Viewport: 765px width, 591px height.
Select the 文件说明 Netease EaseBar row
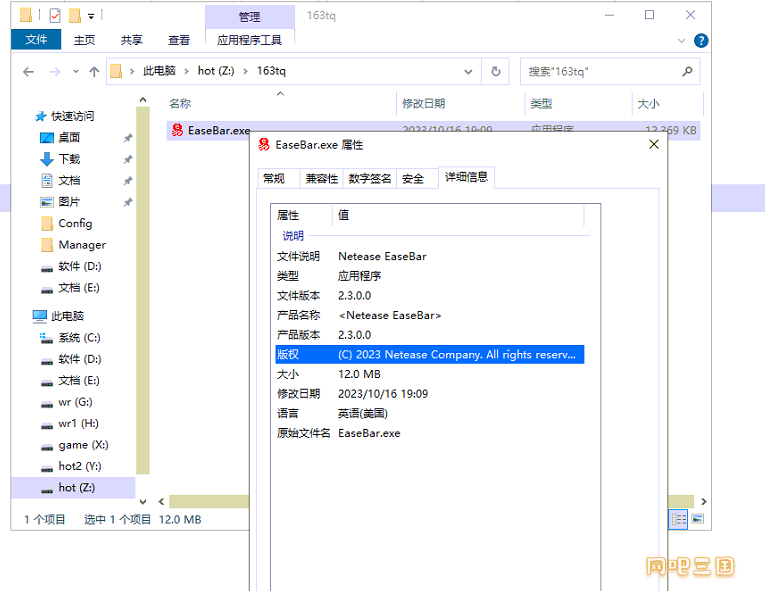tap(430, 257)
